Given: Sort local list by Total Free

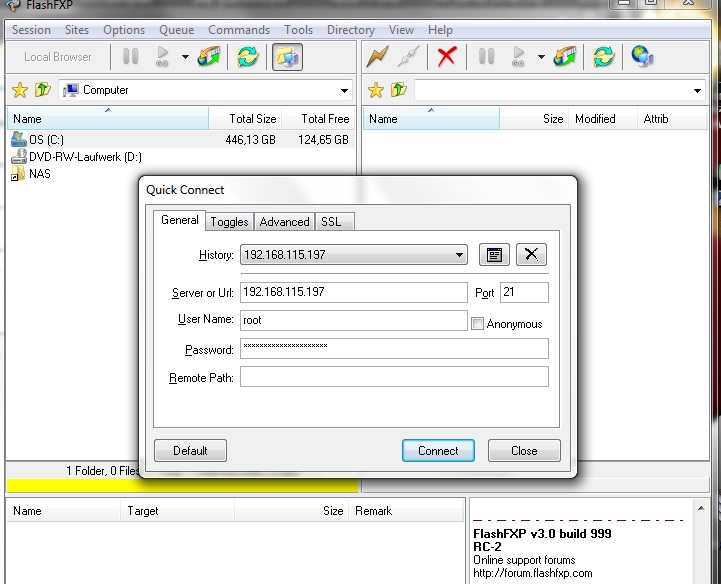Looking at the screenshot, I should [x=319, y=119].
